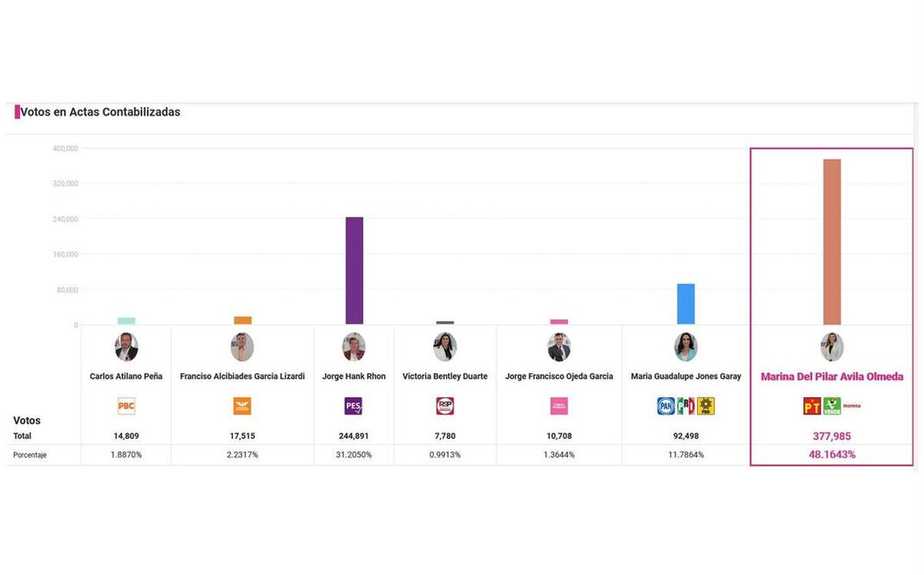This screenshot has height=575, width=924.
Task: Click the name Marina Del Pilar Avila Olmeda
Action: click(832, 376)
